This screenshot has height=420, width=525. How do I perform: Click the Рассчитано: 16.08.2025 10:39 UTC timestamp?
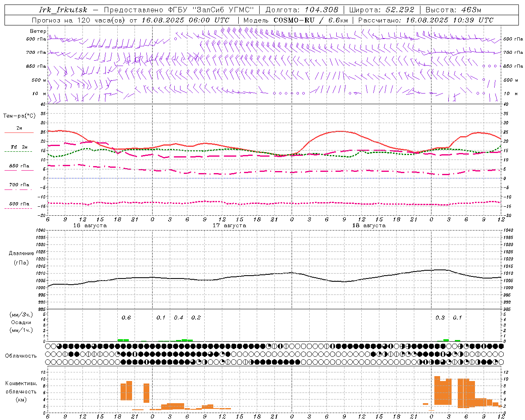(426, 20)
